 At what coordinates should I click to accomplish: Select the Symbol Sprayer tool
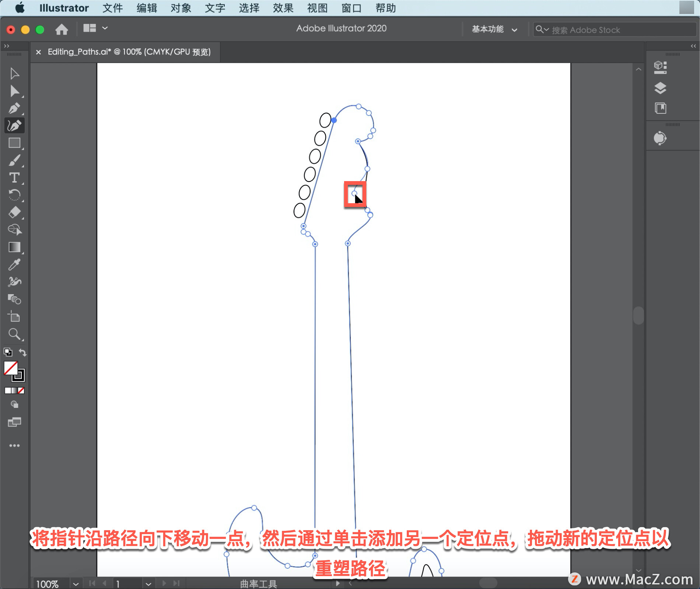click(14, 282)
